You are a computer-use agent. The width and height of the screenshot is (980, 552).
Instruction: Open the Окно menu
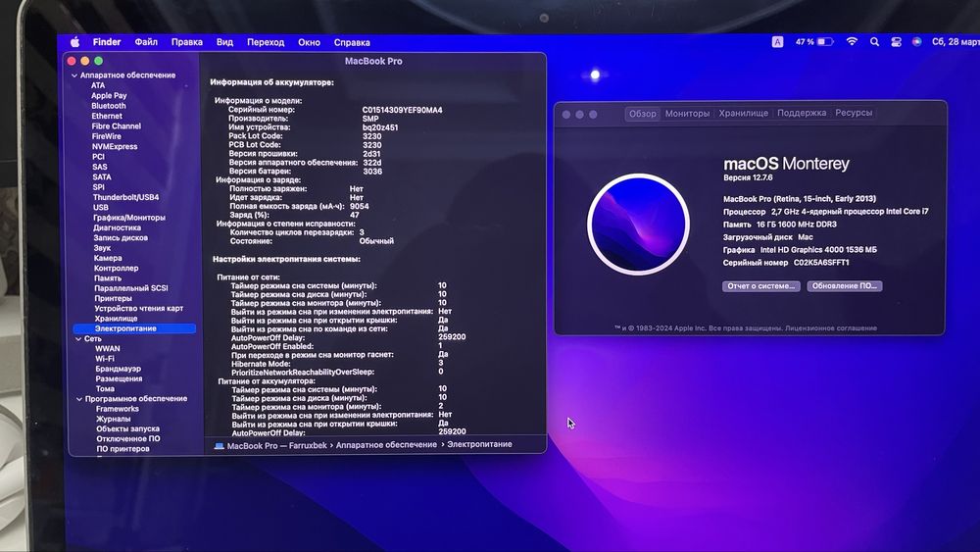coord(309,42)
